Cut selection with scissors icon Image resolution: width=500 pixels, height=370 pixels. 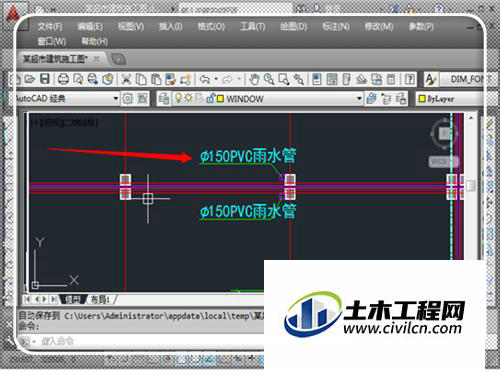click(x=126, y=79)
